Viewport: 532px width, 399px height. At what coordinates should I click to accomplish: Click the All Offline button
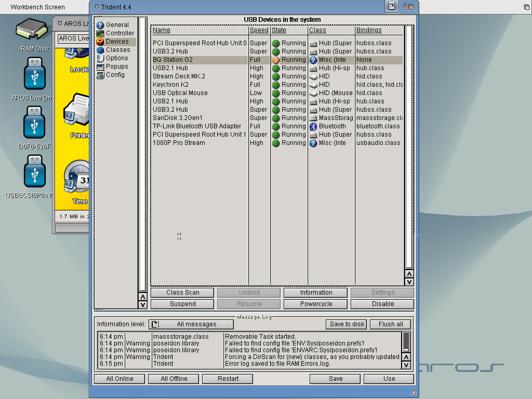click(174, 379)
